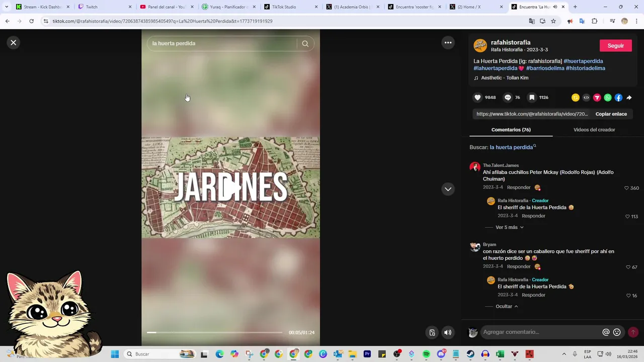
Task: Share the video on Facebook
Action: click(618, 98)
